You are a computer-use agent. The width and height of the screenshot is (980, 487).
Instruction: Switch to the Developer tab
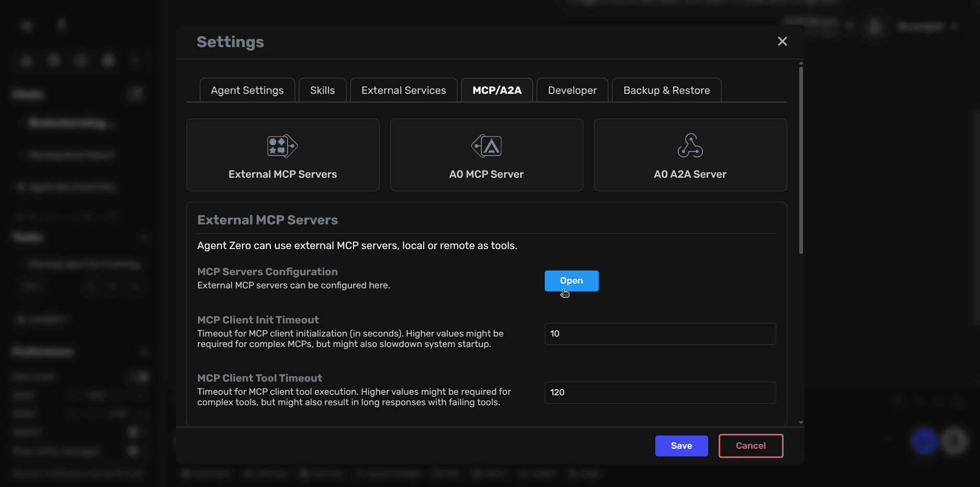[572, 90]
